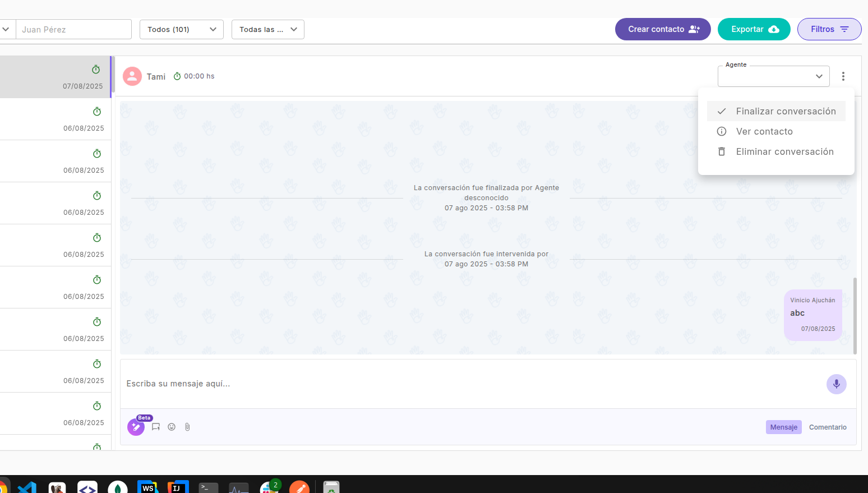
Task: Select Eliminar conversación from the menu
Action: [784, 151]
